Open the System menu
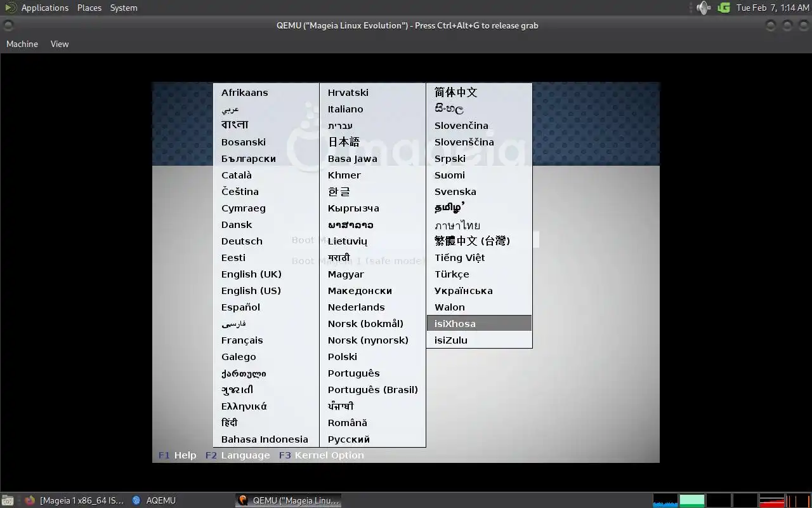The image size is (812, 508). pyautogui.click(x=124, y=8)
